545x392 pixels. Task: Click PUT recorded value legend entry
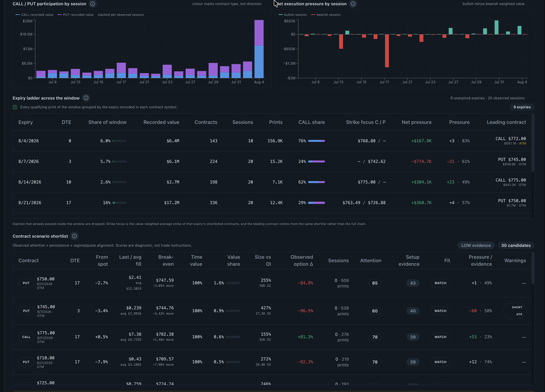pos(75,15)
